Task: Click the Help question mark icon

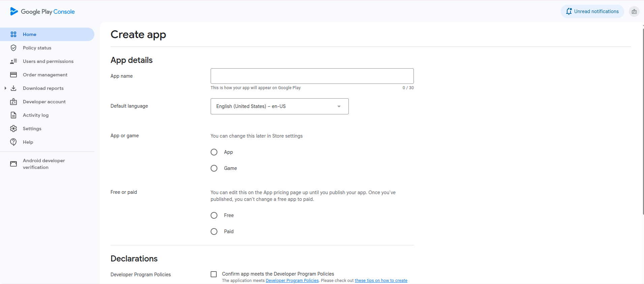Action: 13,142
